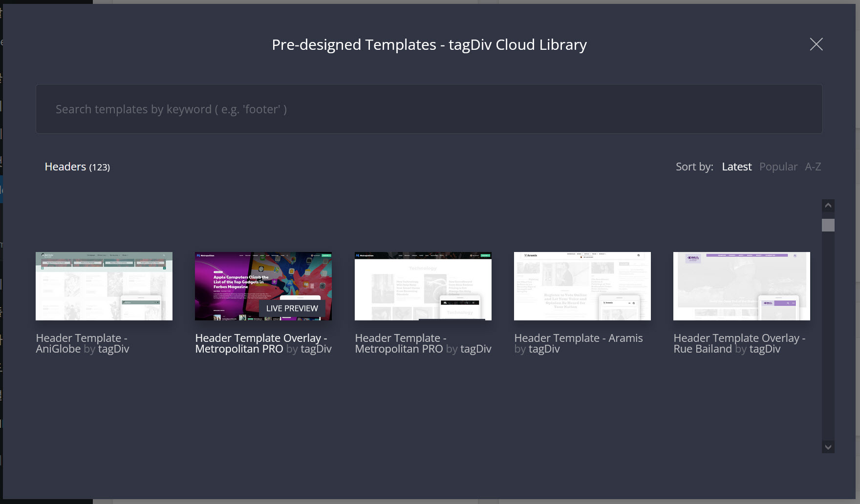Viewport: 860px width, 504px height.
Task: Sort templates alphabetically with A-Z
Action: tap(813, 167)
